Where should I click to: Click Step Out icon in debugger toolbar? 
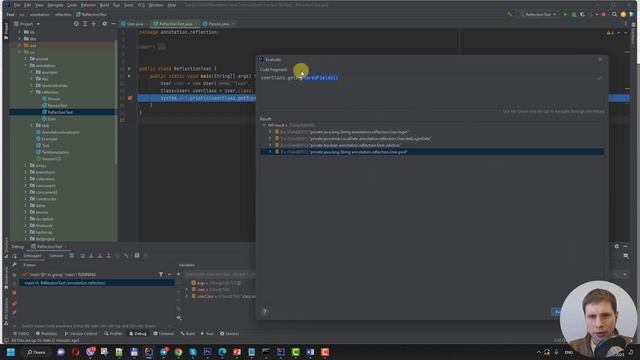click(x=109, y=256)
